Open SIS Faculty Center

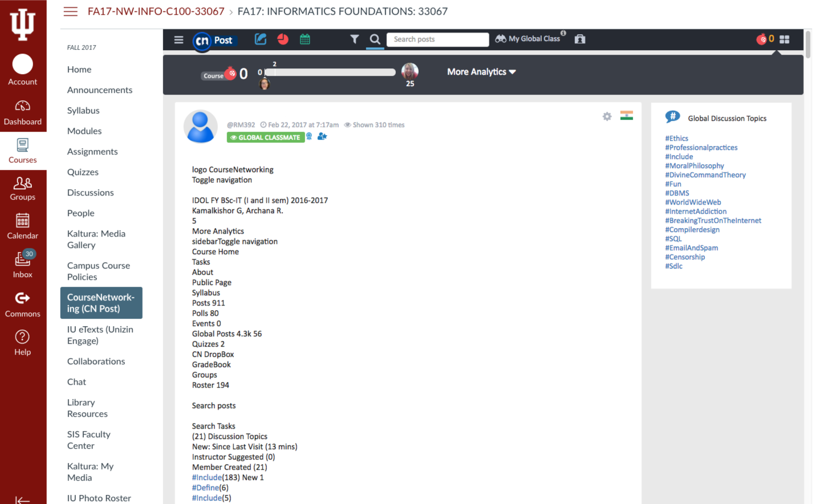(x=88, y=440)
